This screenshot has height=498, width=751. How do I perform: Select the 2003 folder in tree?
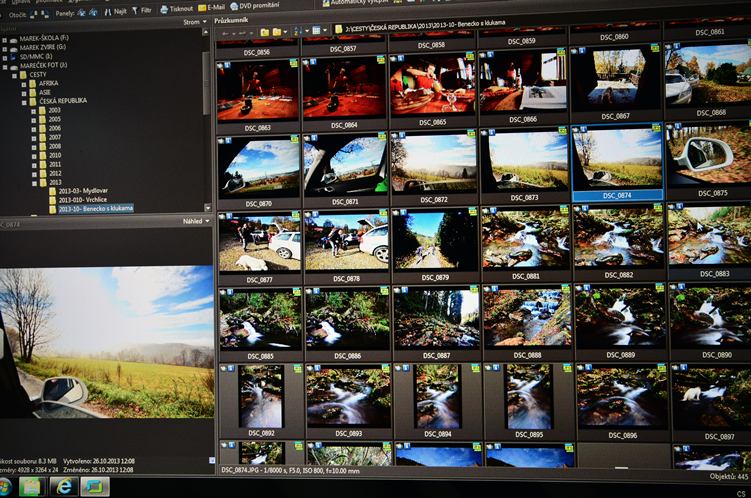pyautogui.click(x=54, y=110)
